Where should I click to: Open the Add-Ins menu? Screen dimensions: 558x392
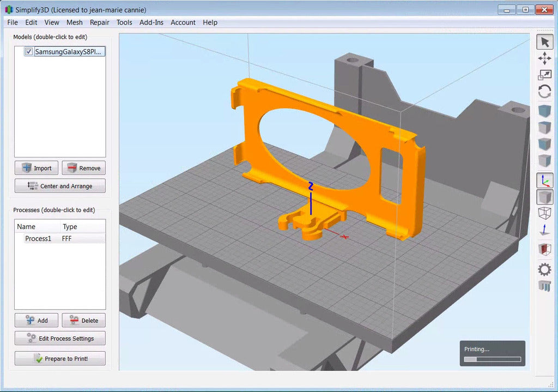(151, 22)
